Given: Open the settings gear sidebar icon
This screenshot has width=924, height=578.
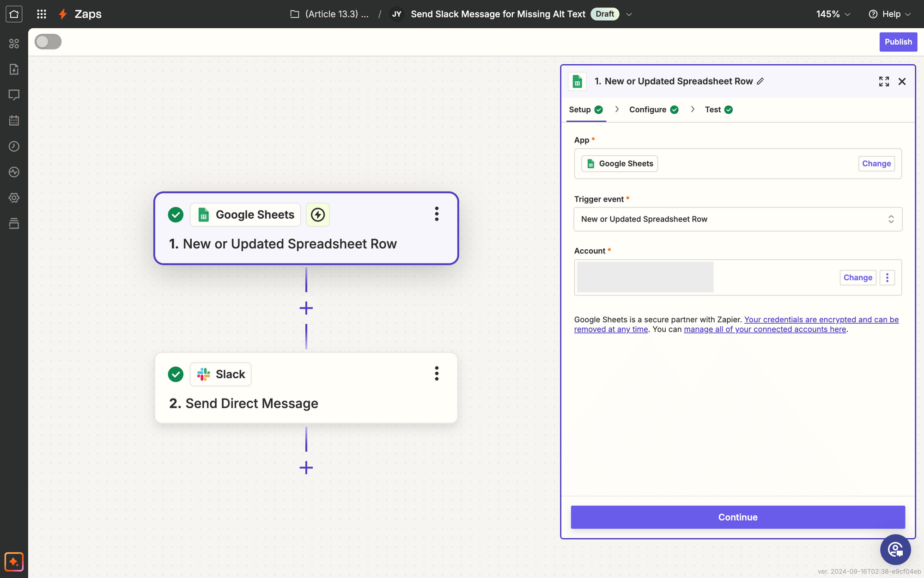Looking at the screenshot, I should click(14, 198).
